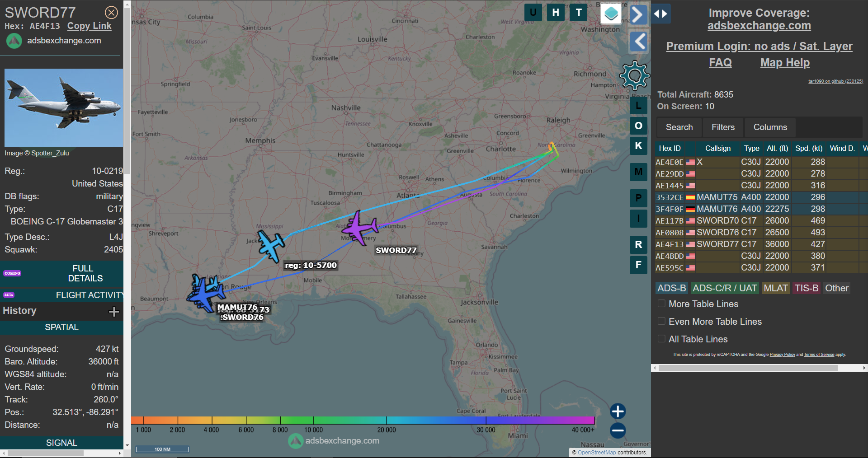Sort table by Callsign column
This screenshot has width=868, height=458.
(x=717, y=148)
